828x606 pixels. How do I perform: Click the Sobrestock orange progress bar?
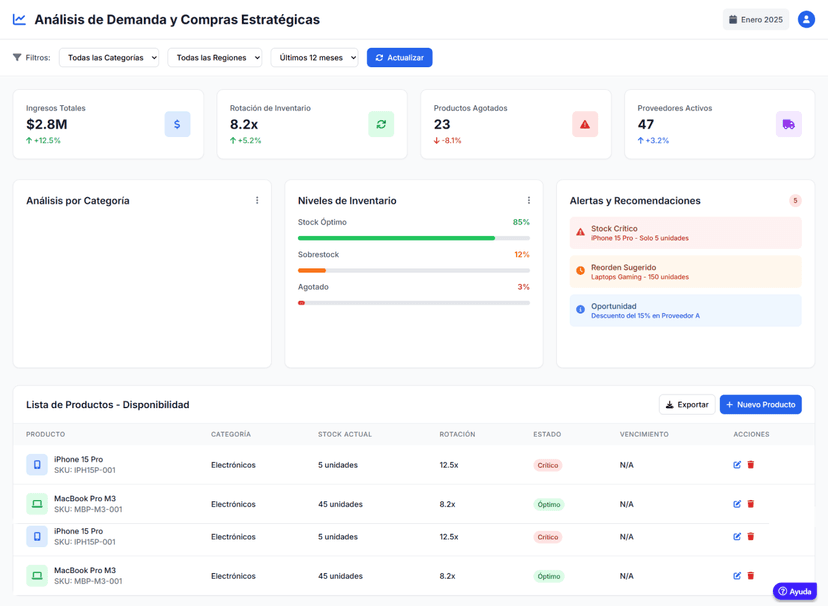[312, 270]
